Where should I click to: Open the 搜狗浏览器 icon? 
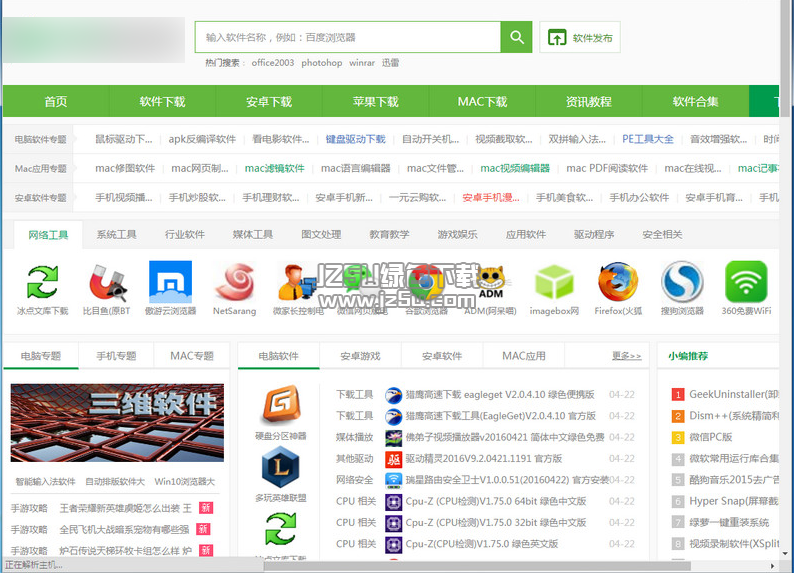pos(682,282)
